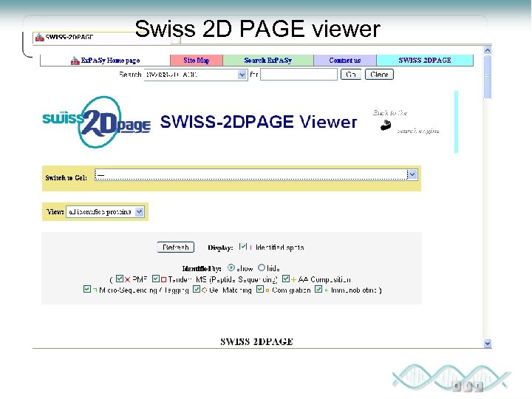Click the Swiss 2D page logo
This screenshot has width=532, height=399.
click(x=96, y=122)
